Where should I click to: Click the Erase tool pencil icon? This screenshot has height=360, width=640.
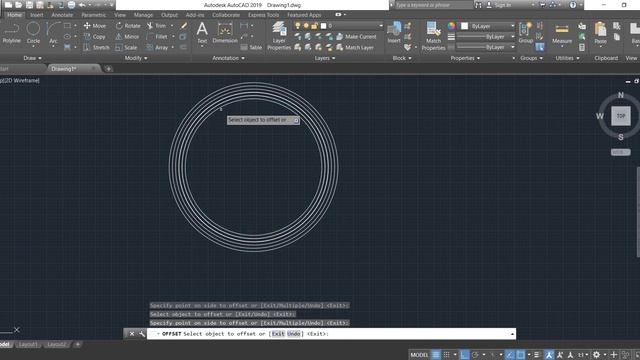[x=184, y=26]
